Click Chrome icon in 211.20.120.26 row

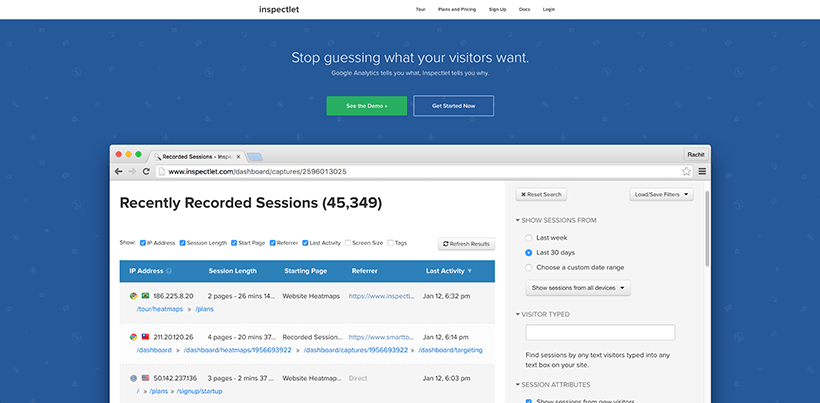(133, 337)
